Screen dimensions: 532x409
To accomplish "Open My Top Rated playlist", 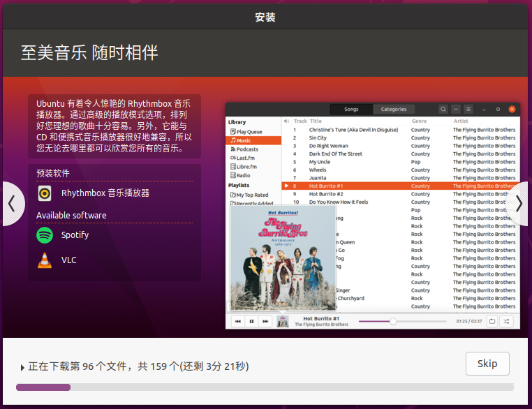I will pos(253,195).
